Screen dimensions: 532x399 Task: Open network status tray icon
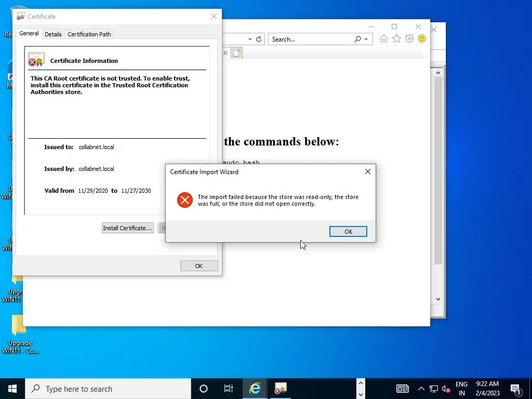click(434, 389)
